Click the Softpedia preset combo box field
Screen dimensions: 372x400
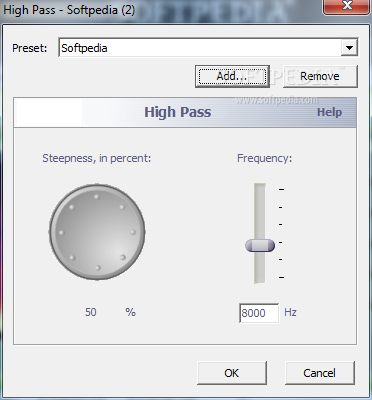pos(208,47)
